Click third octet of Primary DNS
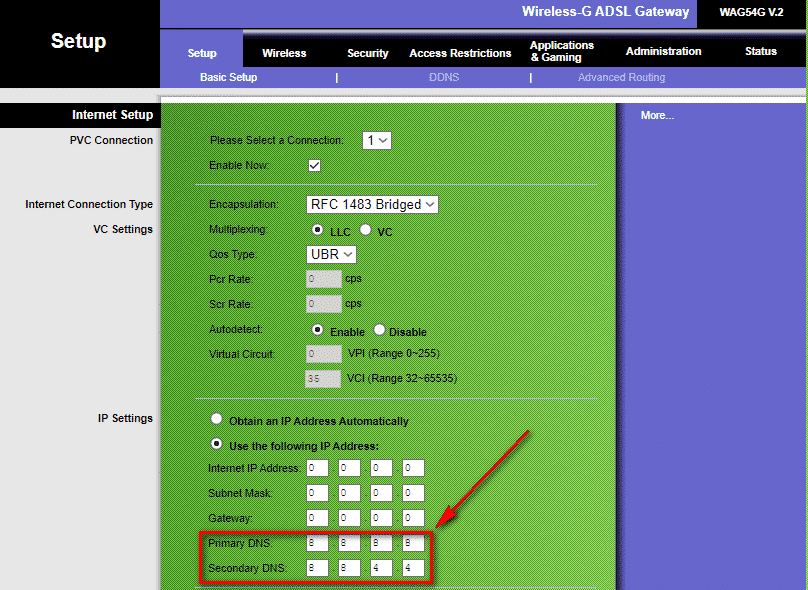Screen dimensions: 808x590 point(381,543)
